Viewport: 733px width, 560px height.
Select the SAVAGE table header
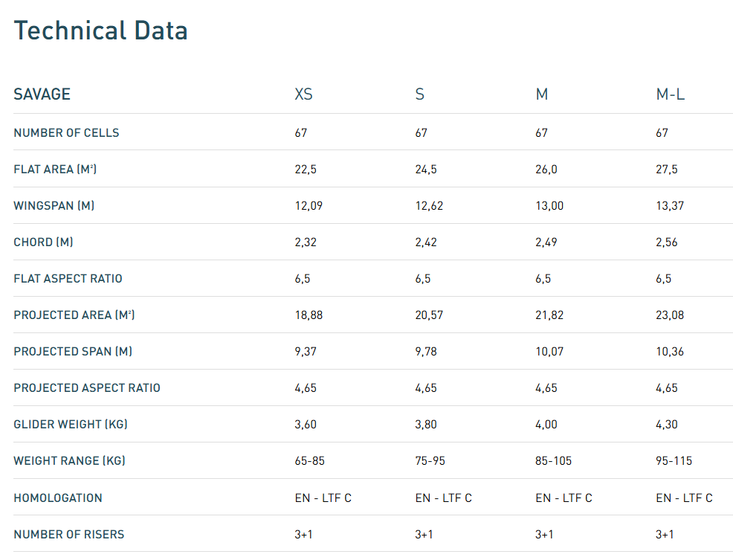[42, 94]
